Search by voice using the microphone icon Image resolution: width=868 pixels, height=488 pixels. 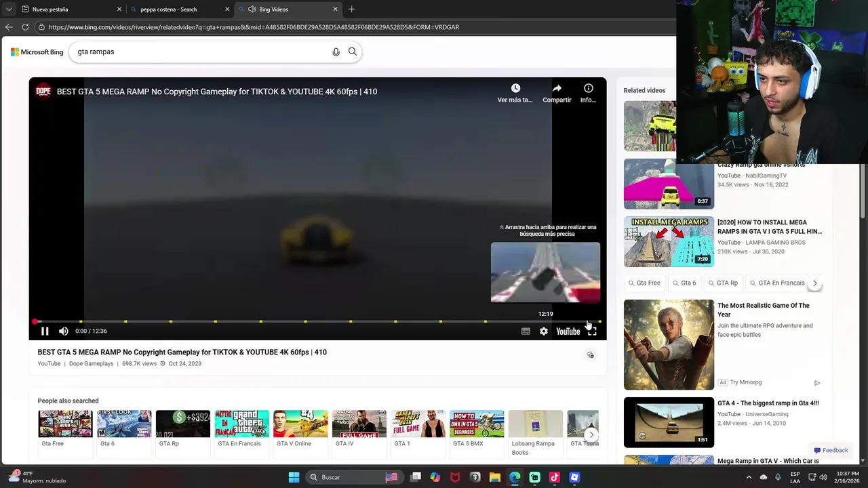coord(336,52)
